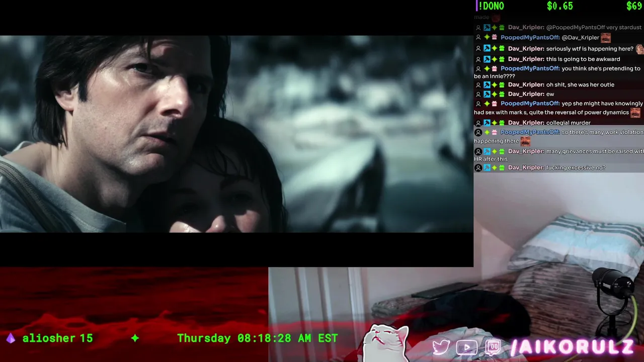Click the '!DONO' command label

pos(491,6)
